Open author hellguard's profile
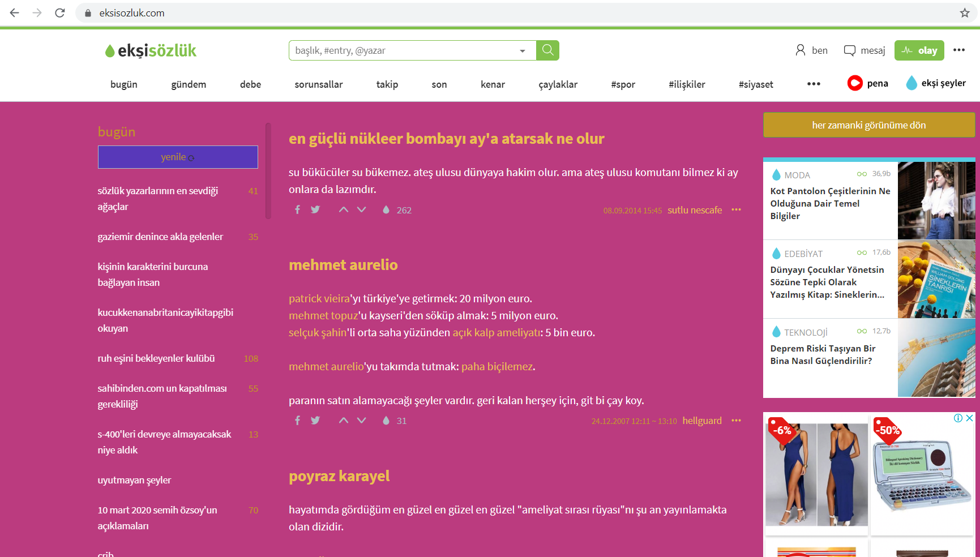This screenshot has height=557, width=980. (702, 421)
